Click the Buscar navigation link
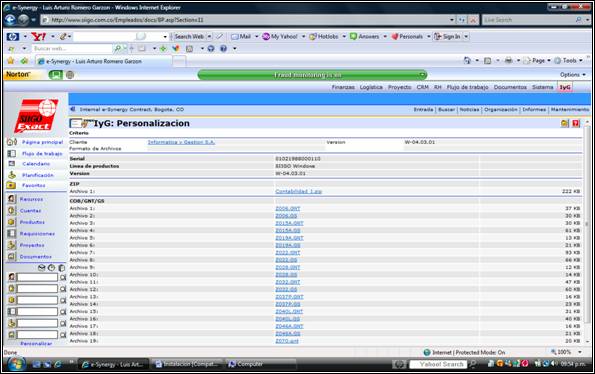595x374 pixels. pos(446,109)
